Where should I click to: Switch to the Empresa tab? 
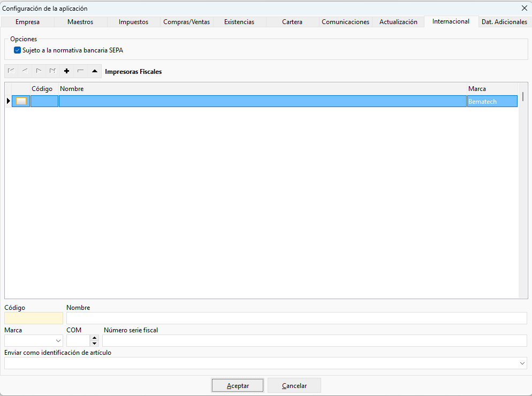pos(27,22)
